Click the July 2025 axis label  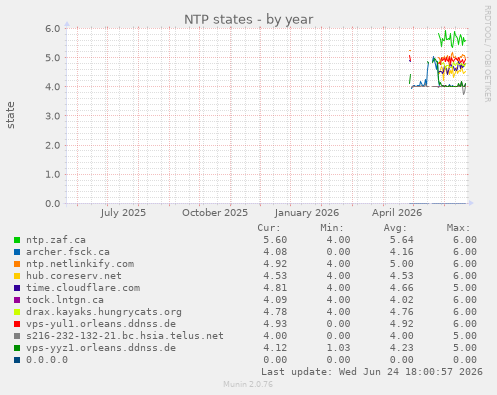pyautogui.click(x=123, y=213)
